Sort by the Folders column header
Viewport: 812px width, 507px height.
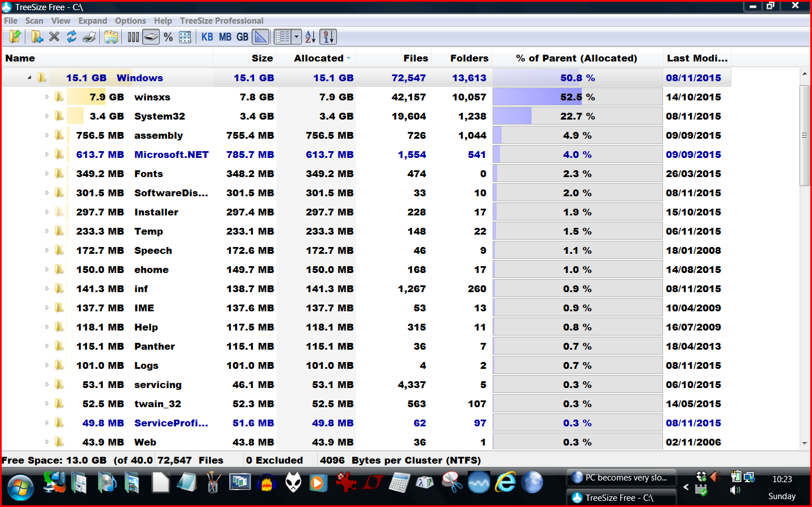461,58
